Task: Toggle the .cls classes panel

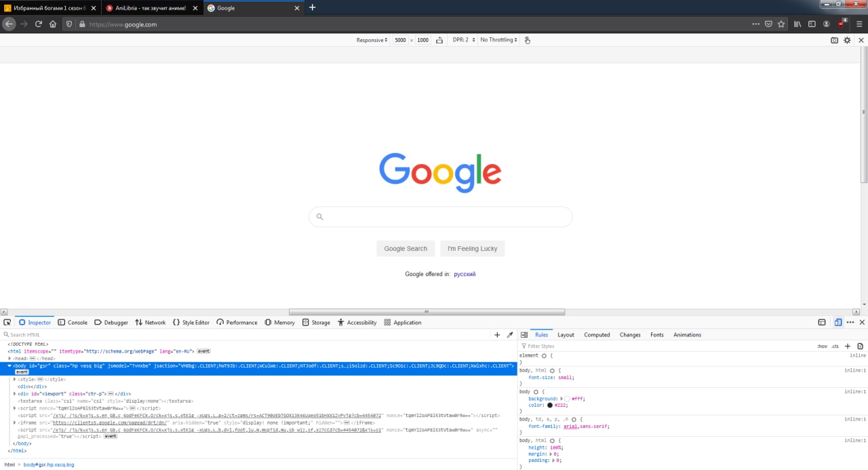Action: 835,346
